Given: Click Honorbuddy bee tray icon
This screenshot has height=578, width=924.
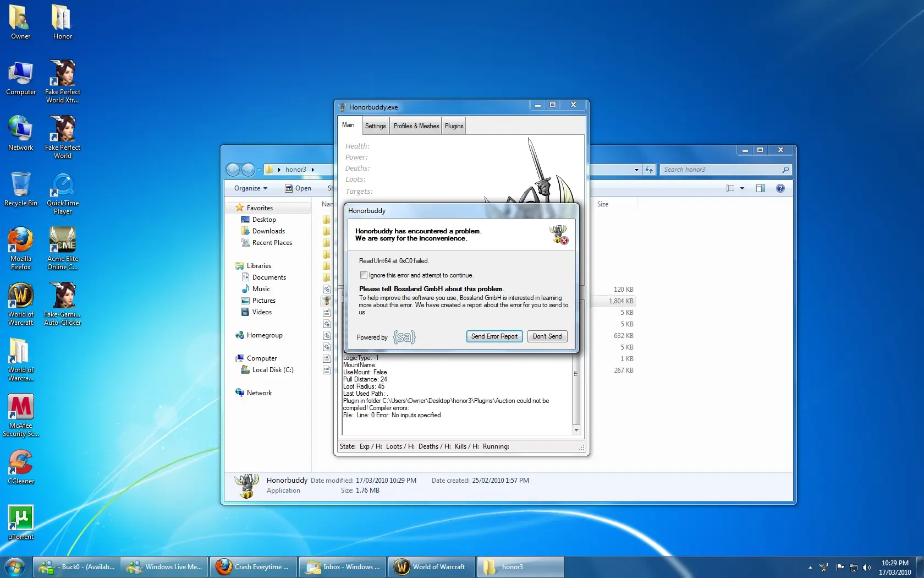Looking at the screenshot, I should coord(824,567).
